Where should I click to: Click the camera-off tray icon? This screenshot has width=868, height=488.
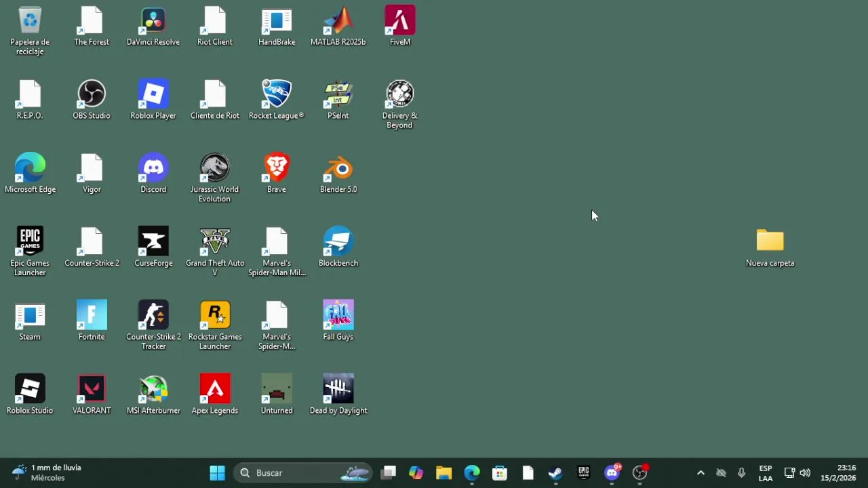(721, 472)
